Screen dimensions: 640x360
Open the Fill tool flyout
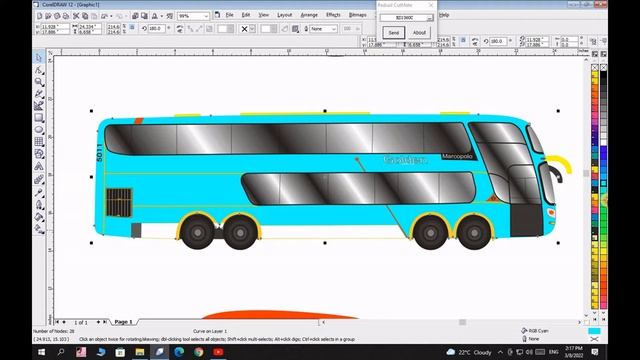pyautogui.click(x=39, y=216)
